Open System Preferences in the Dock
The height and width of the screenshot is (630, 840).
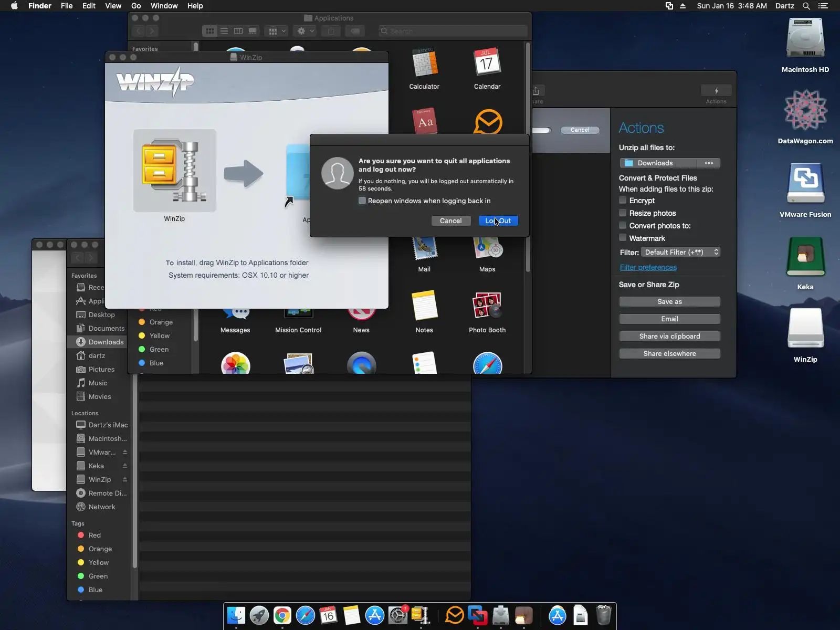tap(398, 615)
